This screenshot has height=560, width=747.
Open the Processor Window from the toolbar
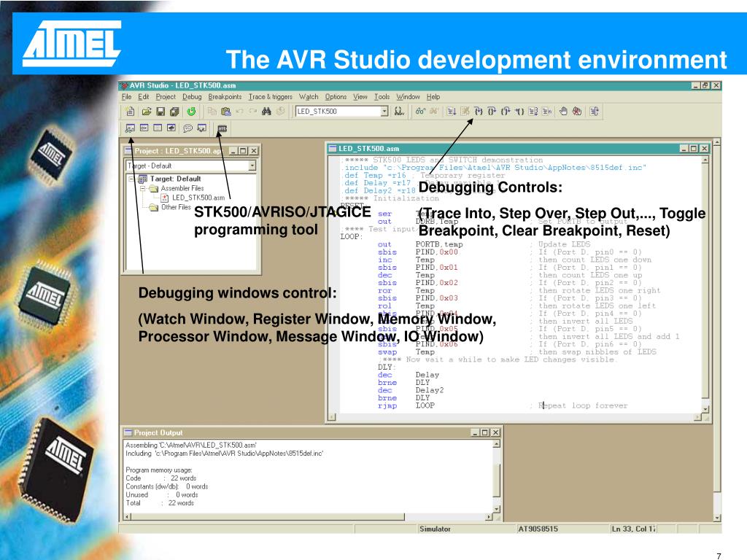point(171,128)
